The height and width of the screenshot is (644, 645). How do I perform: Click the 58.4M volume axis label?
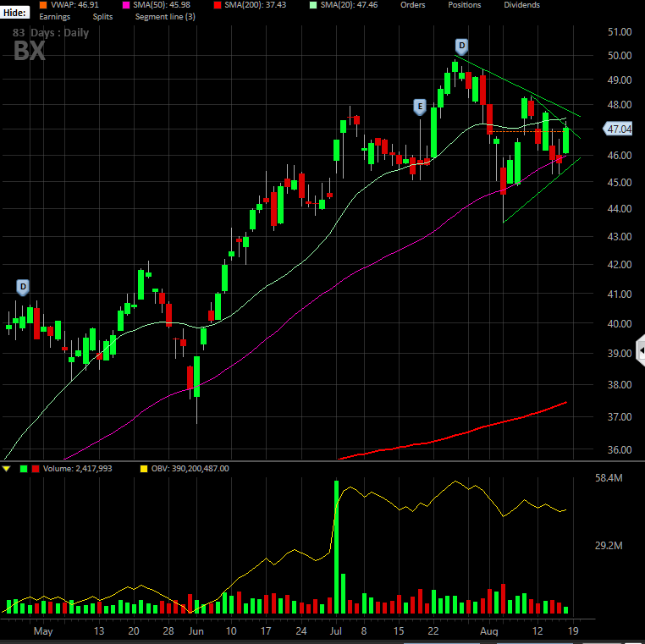pos(609,478)
